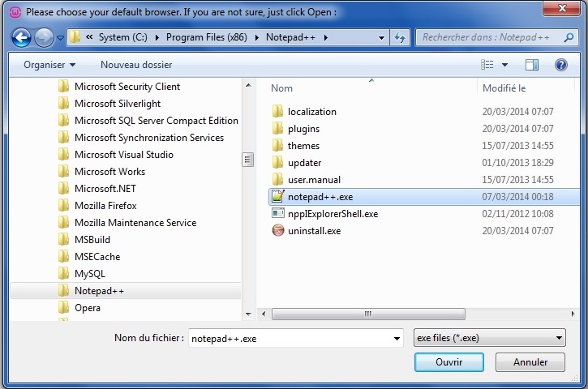The height and width of the screenshot is (389, 588).
Task: Open the Organiser menu
Action: tap(49, 65)
